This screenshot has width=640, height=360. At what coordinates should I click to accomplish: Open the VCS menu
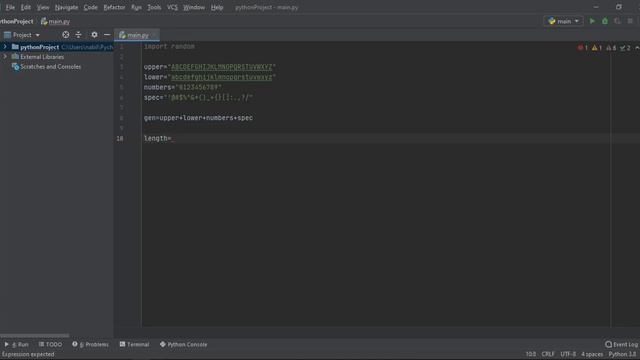pos(172,7)
